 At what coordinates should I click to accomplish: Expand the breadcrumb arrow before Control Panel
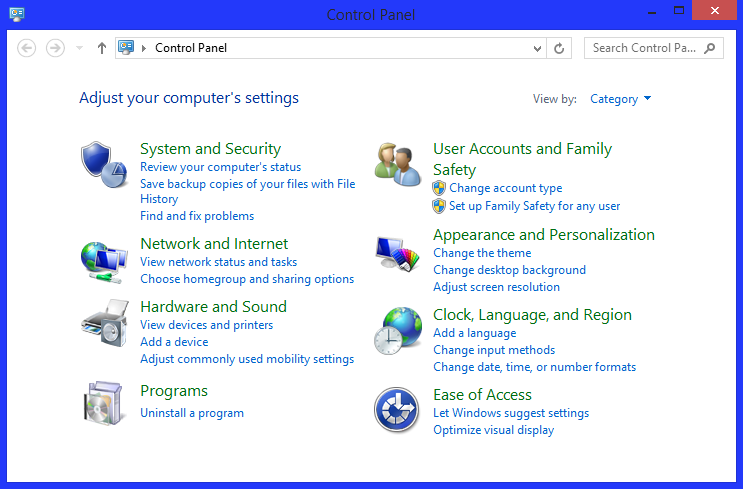point(144,48)
